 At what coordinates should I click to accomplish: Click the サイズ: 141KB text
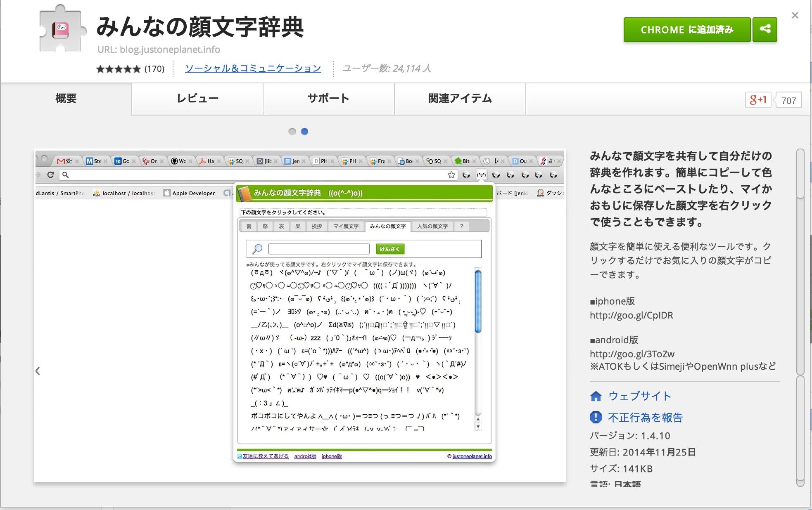621,469
